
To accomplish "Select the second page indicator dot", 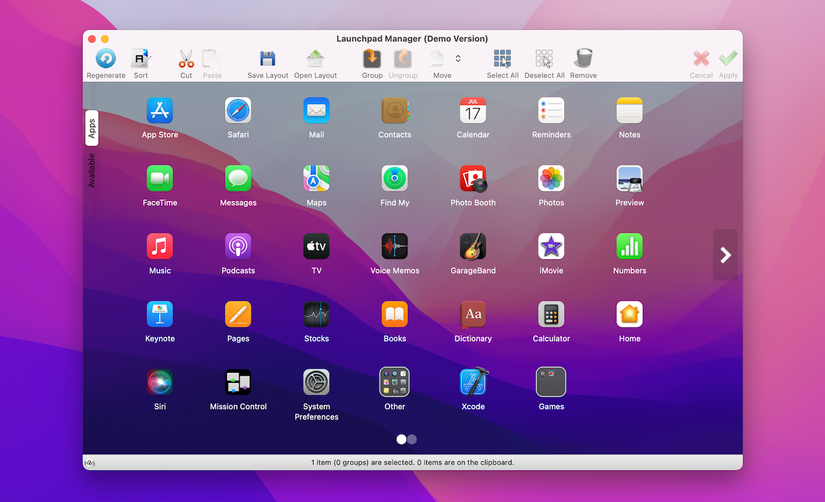I will tap(412, 439).
